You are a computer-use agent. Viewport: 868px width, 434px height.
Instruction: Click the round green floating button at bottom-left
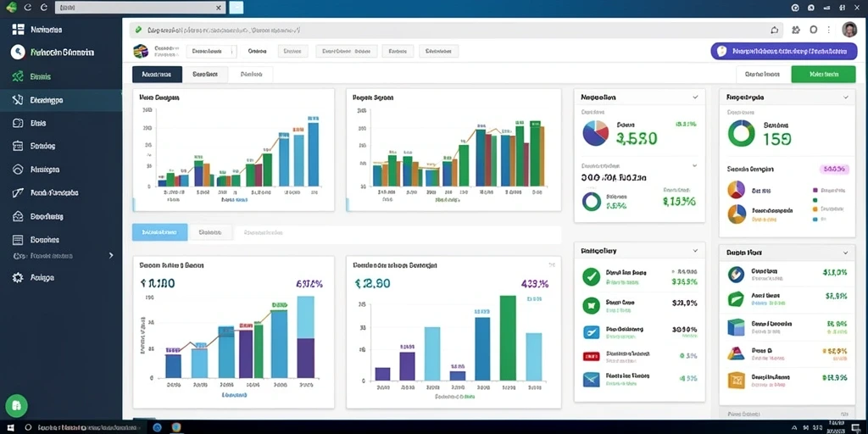coord(16,406)
